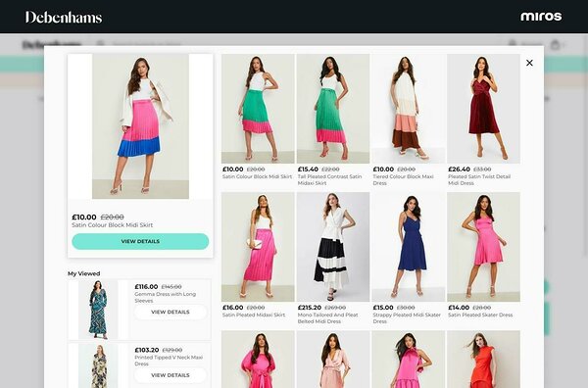Click the Satin Pleated Midaxi Skirt title link
Screen dimensions: 588x388
pyautogui.click(x=254, y=315)
